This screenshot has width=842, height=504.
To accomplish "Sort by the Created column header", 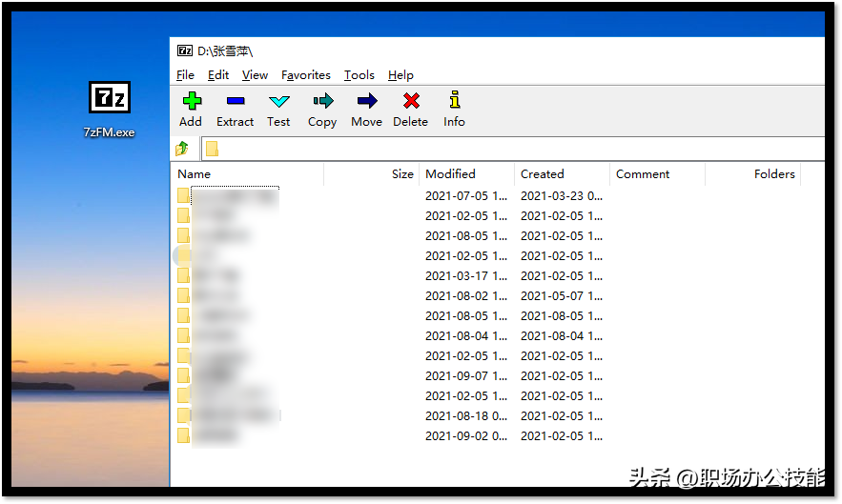I will (x=562, y=174).
